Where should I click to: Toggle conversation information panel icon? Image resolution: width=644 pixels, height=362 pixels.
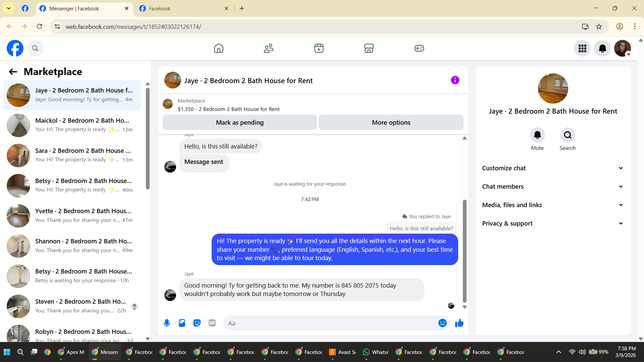(455, 80)
